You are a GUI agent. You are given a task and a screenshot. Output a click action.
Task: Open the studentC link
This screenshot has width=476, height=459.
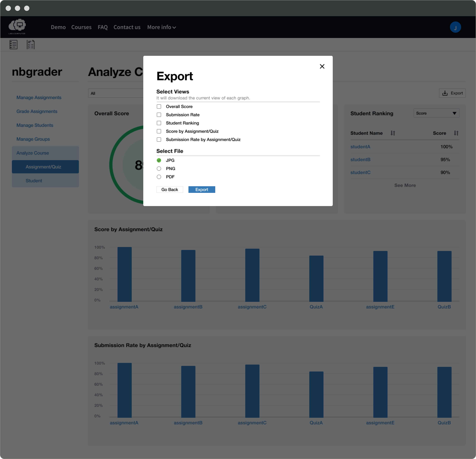click(360, 173)
